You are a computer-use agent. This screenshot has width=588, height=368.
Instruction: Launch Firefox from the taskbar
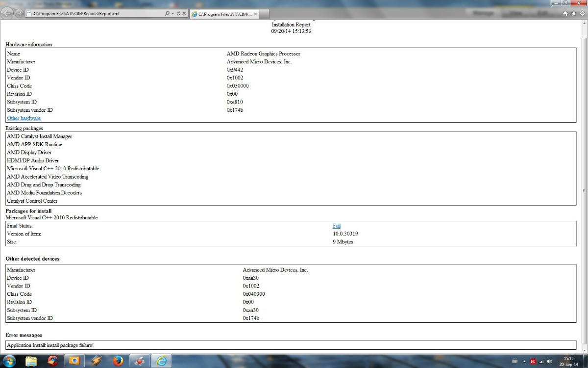(x=118, y=361)
